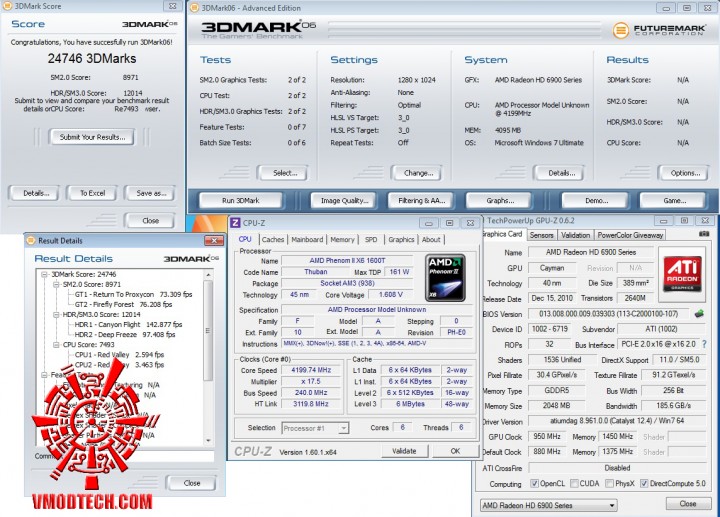Collapse the HDR/SM3.0 Score: 12014 node
Screen dimensions: 720x517
pyautogui.click(x=56, y=315)
